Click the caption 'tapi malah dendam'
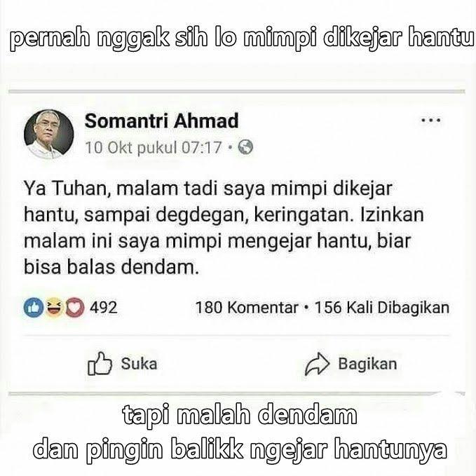The width and height of the screenshot is (476, 476). [x=240, y=415]
